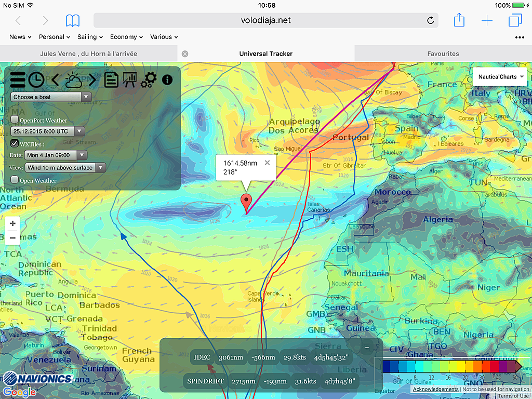Uncheck the WXTiles checkbox
532x399 pixels.
[15, 143]
